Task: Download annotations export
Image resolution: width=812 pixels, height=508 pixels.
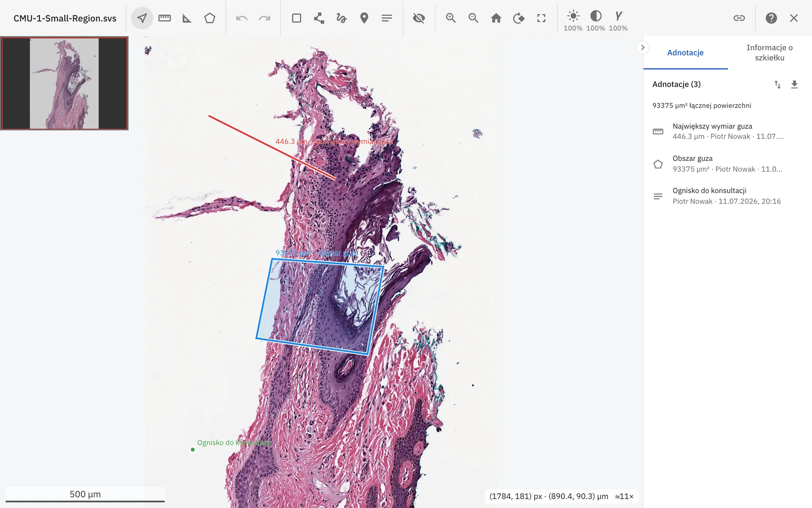Action: click(x=794, y=85)
